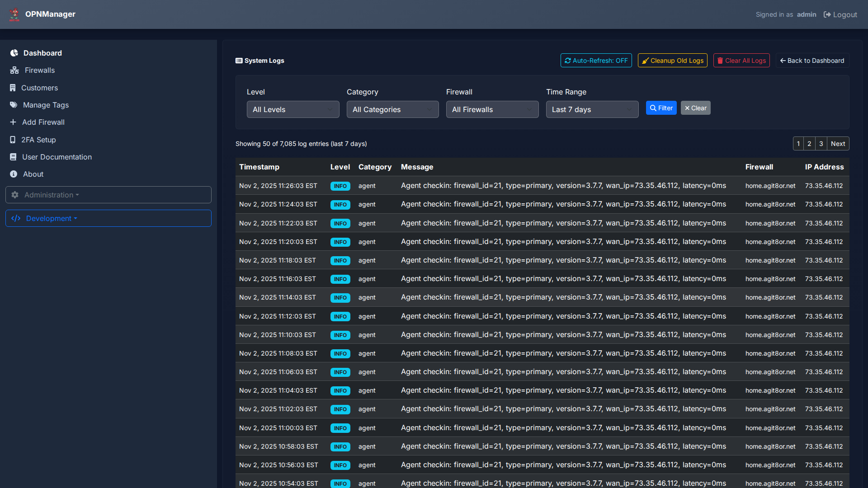Click the Add Firewall plus icon
The width and height of the screenshot is (868, 488).
(x=14, y=122)
